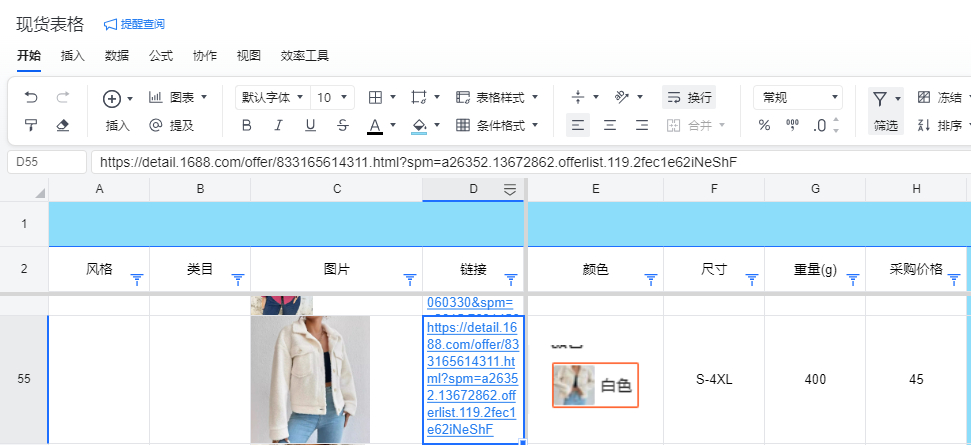Click the D55 cell name box
The height and width of the screenshot is (445, 971).
pos(47,162)
